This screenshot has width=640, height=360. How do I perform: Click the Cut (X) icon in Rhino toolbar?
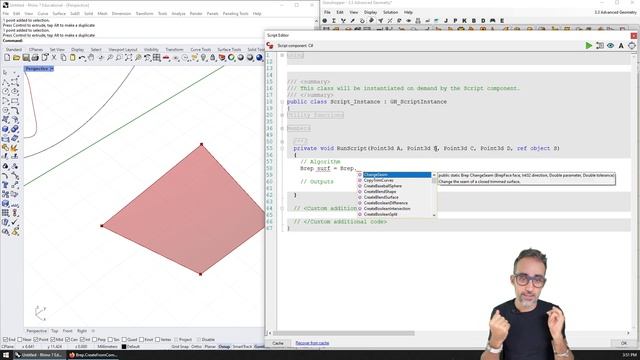[x=54, y=58]
